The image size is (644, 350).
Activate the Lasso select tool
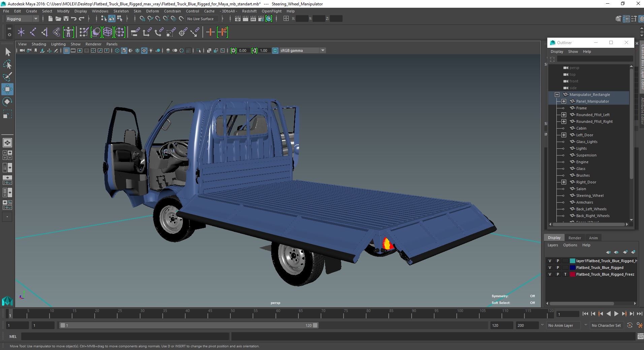pos(7,64)
